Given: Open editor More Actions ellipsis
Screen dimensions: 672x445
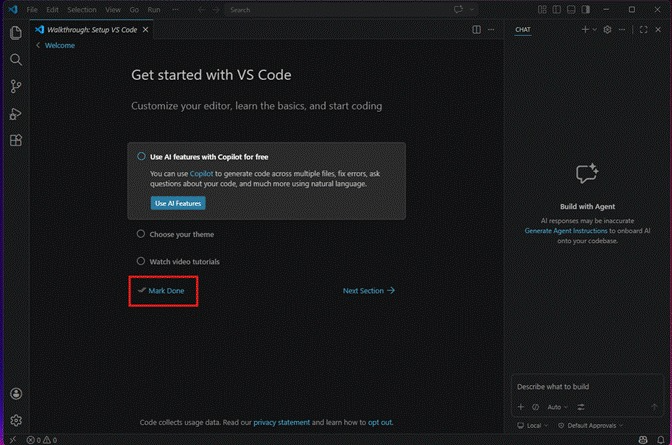Looking at the screenshot, I should (491, 30).
